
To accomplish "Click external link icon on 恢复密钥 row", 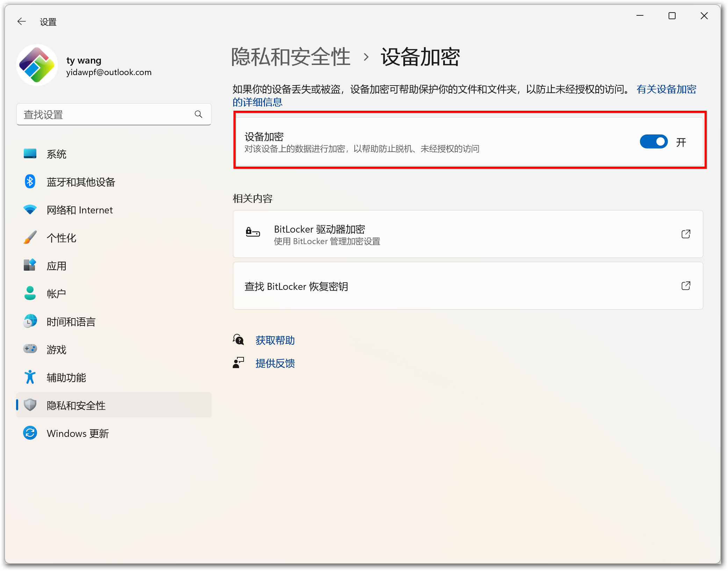I will 686,286.
